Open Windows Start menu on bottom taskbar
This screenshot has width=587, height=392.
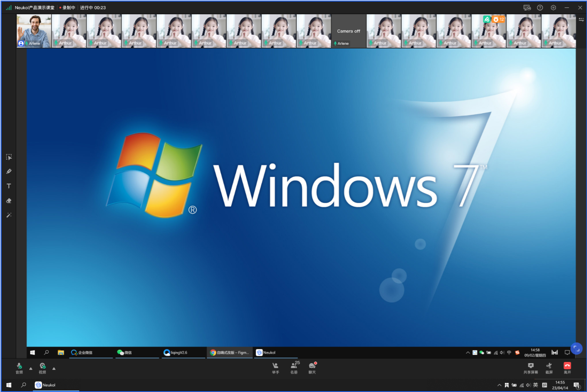tap(9, 385)
